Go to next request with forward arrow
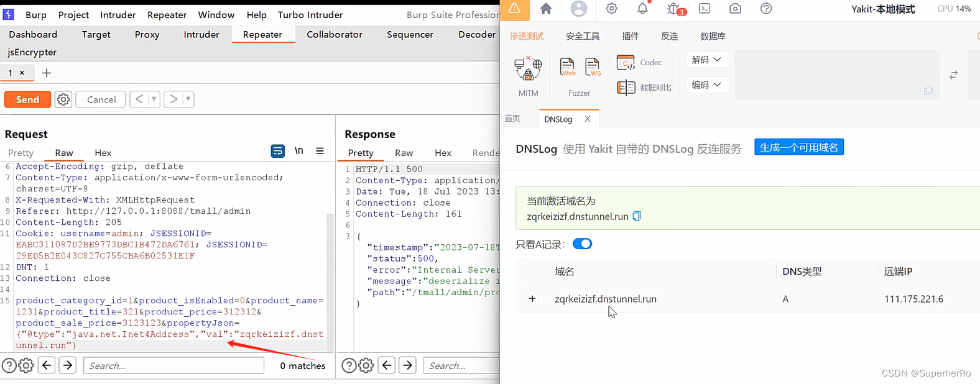The image size is (980, 384). (x=173, y=99)
